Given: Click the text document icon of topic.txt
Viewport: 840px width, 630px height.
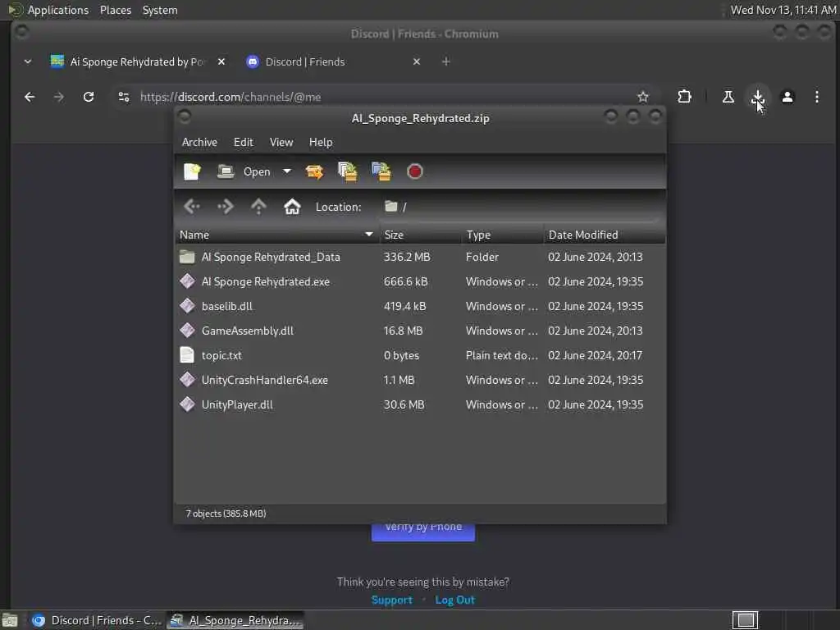Looking at the screenshot, I should pos(187,355).
